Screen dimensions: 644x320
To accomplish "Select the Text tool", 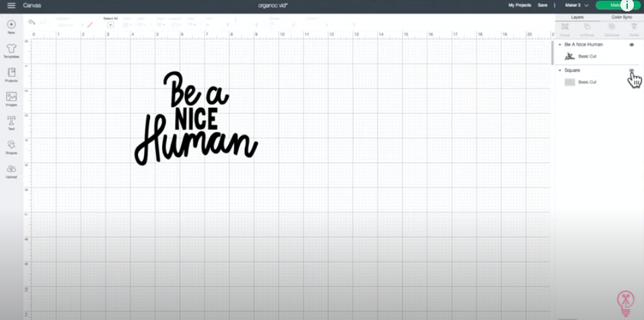I will click(x=11, y=123).
